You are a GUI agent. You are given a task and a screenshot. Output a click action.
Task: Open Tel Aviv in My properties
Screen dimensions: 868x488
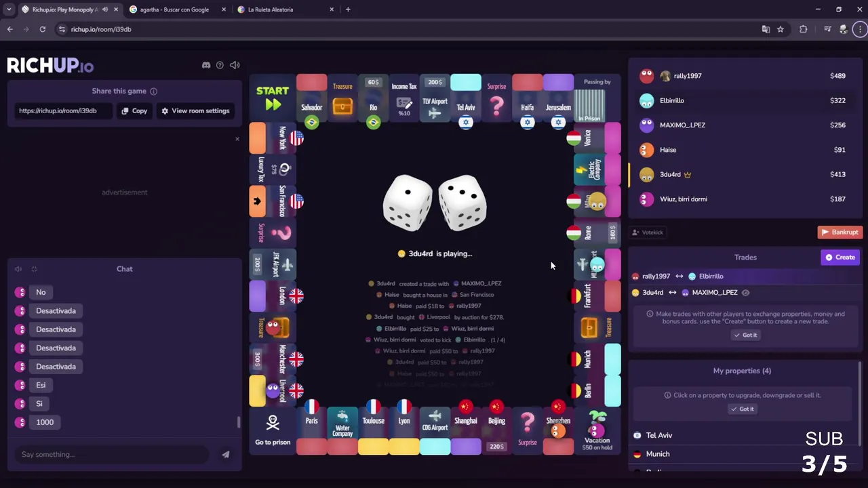click(743, 436)
